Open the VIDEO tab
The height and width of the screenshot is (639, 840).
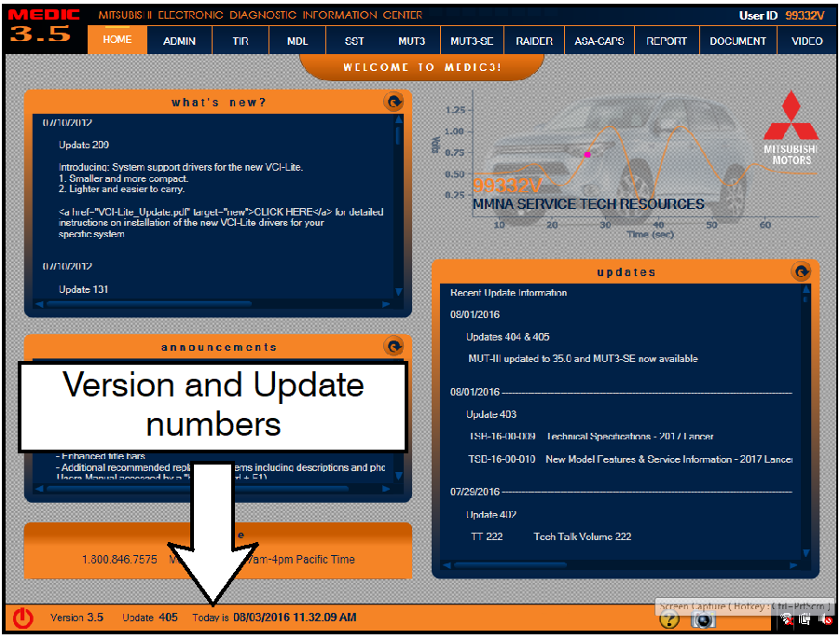point(806,41)
